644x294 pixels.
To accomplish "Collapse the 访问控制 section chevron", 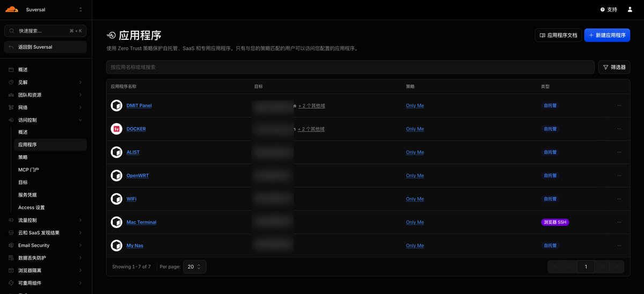I will (80, 120).
